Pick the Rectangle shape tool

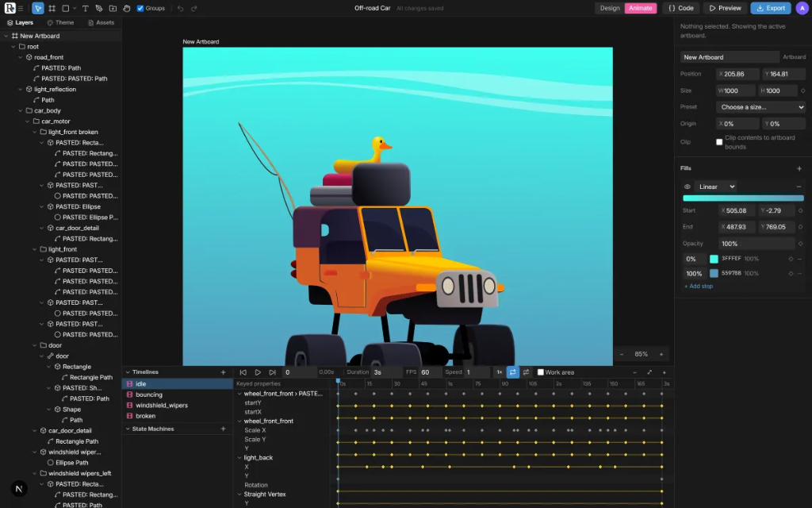pyautogui.click(x=66, y=8)
